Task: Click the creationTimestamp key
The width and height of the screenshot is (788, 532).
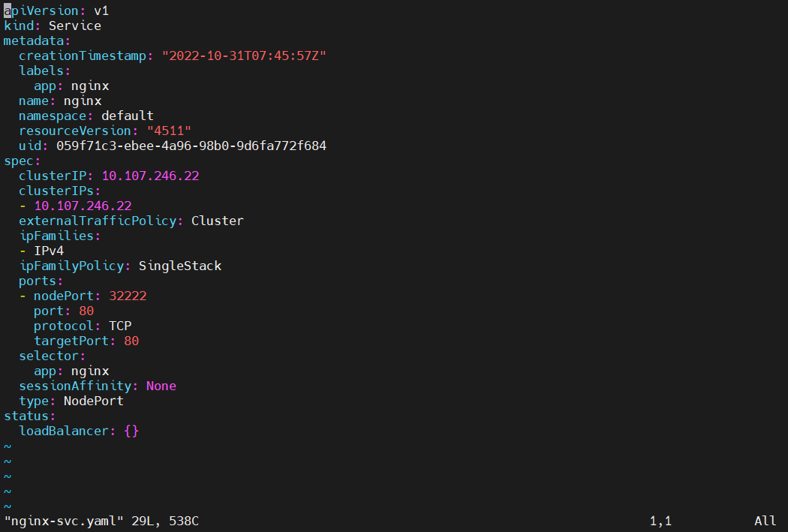Action: coord(83,56)
